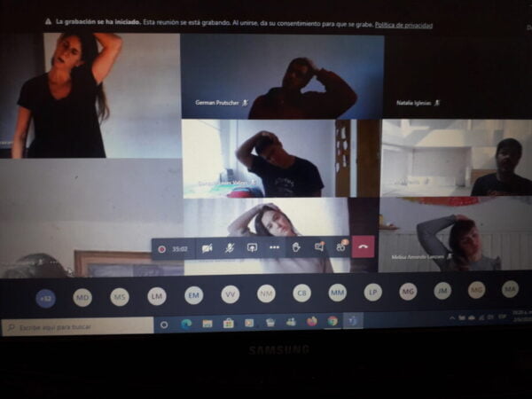Viewport: 532px width, 399px height.
Task: Open the meeting chat panel
Action: pyautogui.click(x=318, y=247)
